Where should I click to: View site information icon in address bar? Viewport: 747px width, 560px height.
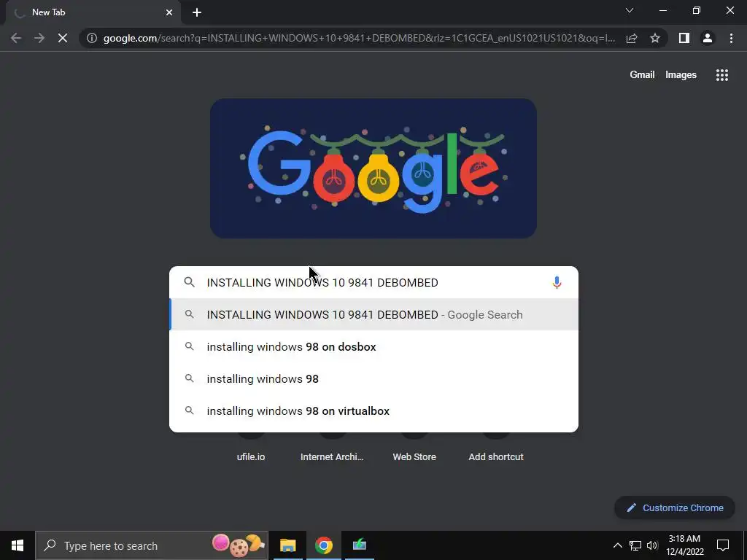coord(92,38)
